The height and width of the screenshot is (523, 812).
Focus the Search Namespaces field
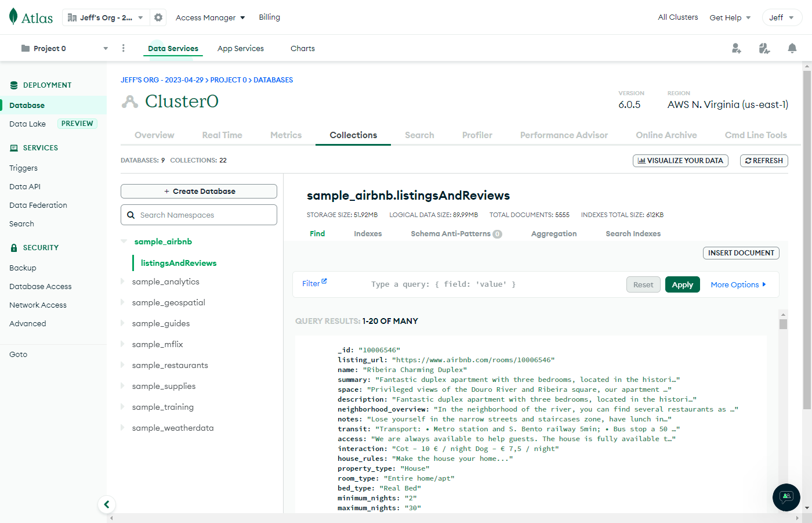199,215
